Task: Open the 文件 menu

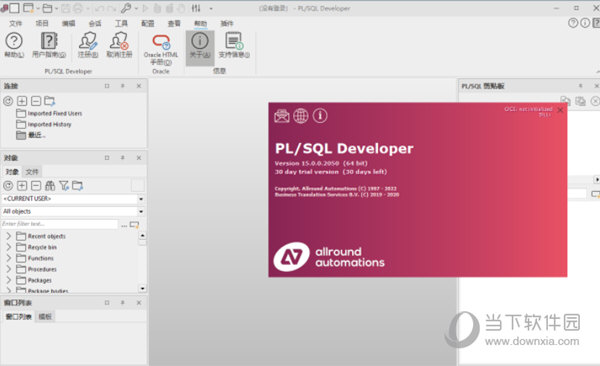Action: click(16, 23)
